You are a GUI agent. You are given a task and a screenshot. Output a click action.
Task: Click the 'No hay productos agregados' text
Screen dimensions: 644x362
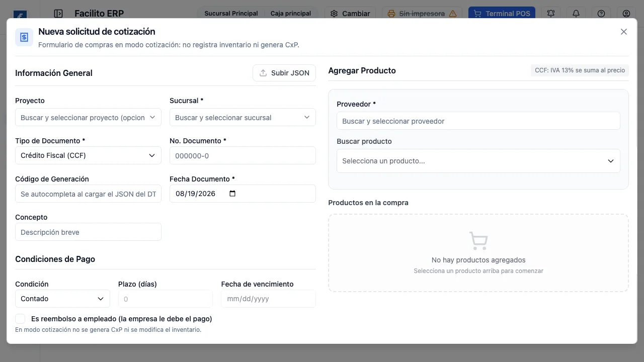[x=478, y=260]
